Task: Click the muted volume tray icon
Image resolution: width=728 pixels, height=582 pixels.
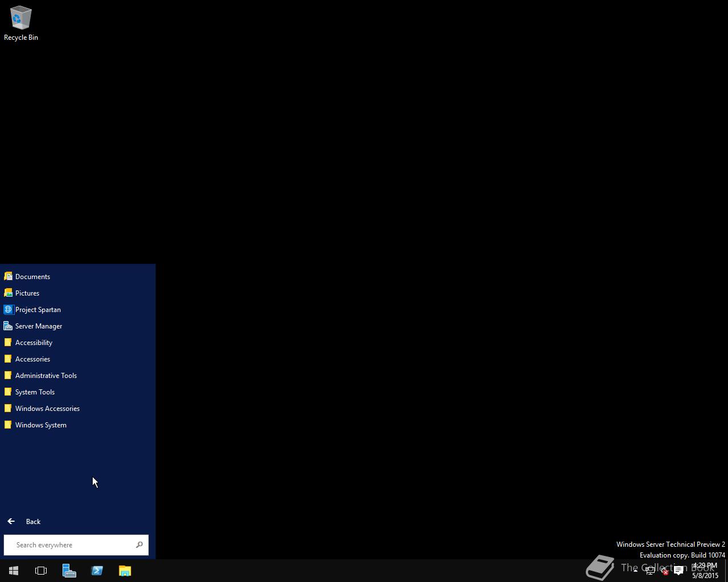Action: [x=664, y=571]
